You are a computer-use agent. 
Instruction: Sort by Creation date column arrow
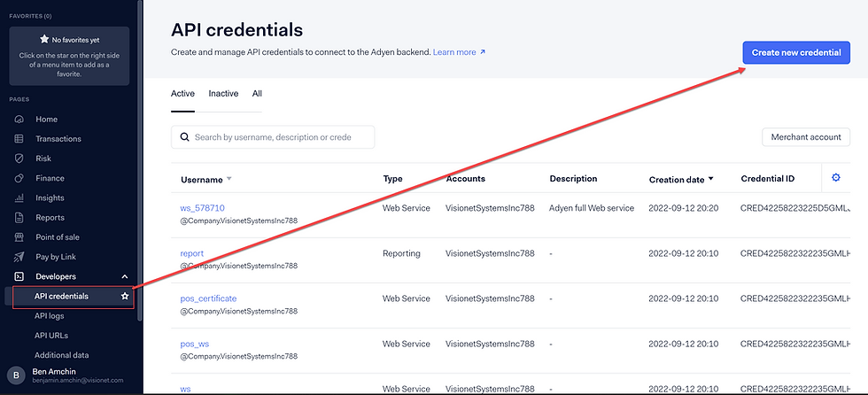[x=710, y=179]
